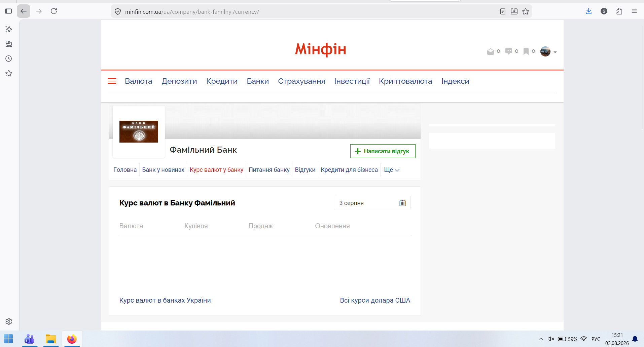Click the Мінфін site logo
The width and height of the screenshot is (644, 347).
[320, 49]
